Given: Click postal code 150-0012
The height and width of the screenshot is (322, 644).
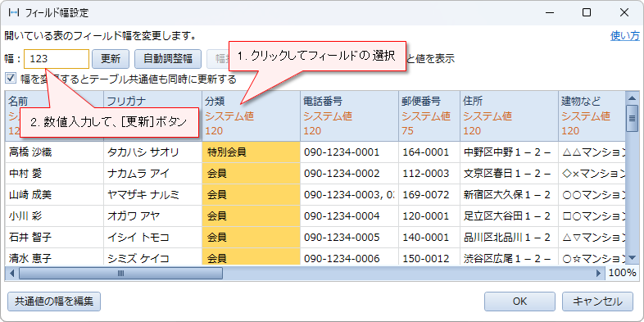Looking at the screenshot, I should click(429, 257).
